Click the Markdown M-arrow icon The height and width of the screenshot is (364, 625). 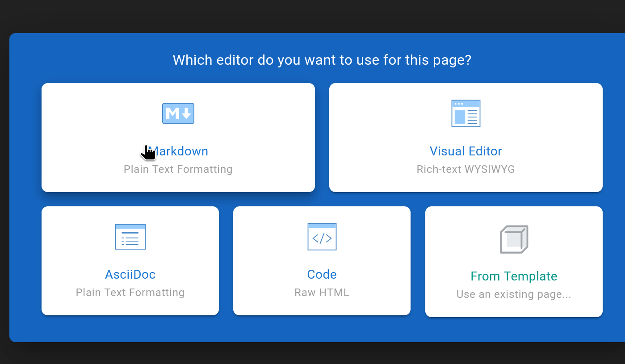coord(178,113)
